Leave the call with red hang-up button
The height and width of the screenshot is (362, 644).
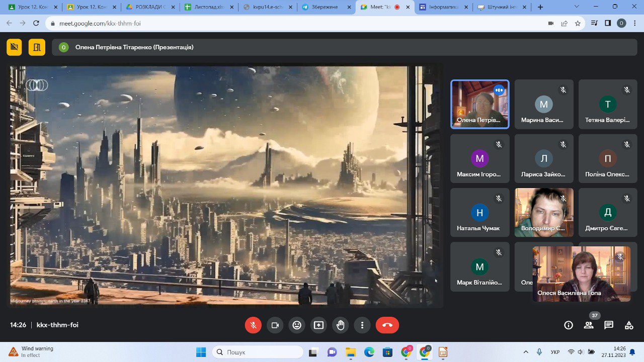[x=387, y=325]
